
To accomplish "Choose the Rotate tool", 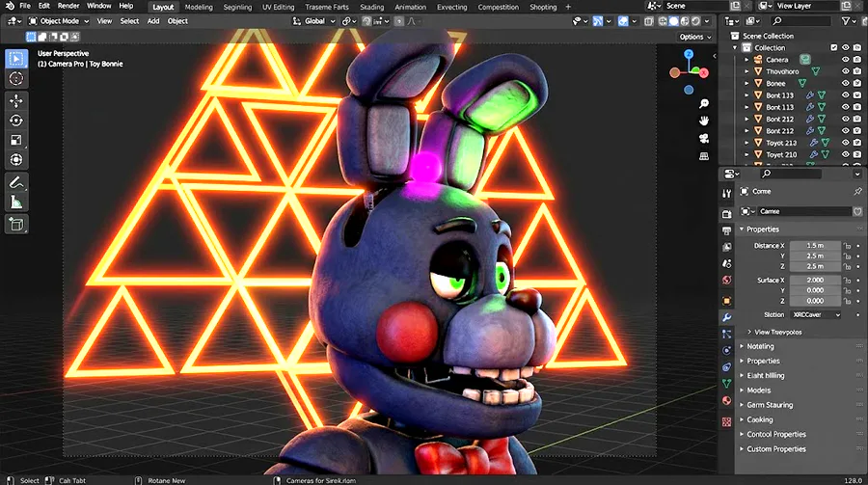I will (16, 121).
